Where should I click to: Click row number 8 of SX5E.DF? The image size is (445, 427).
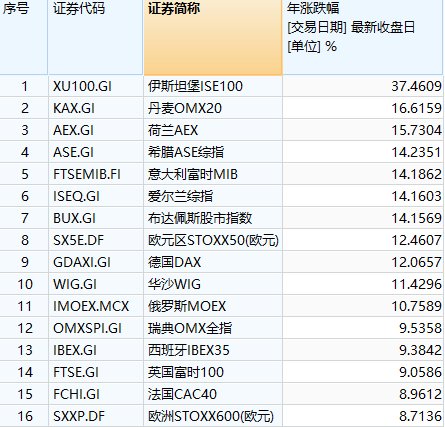pos(24,240)
